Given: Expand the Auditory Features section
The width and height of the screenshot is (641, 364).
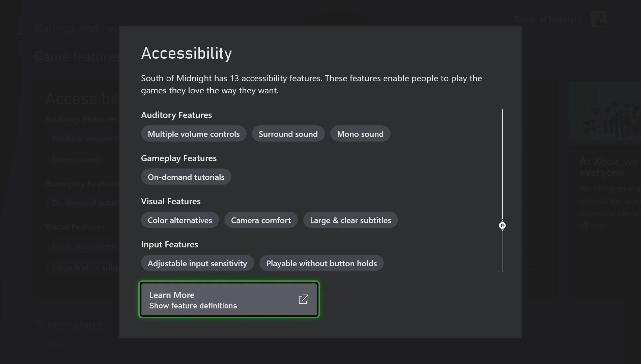Looking at the screenshot, I should [x=176, y=115].
